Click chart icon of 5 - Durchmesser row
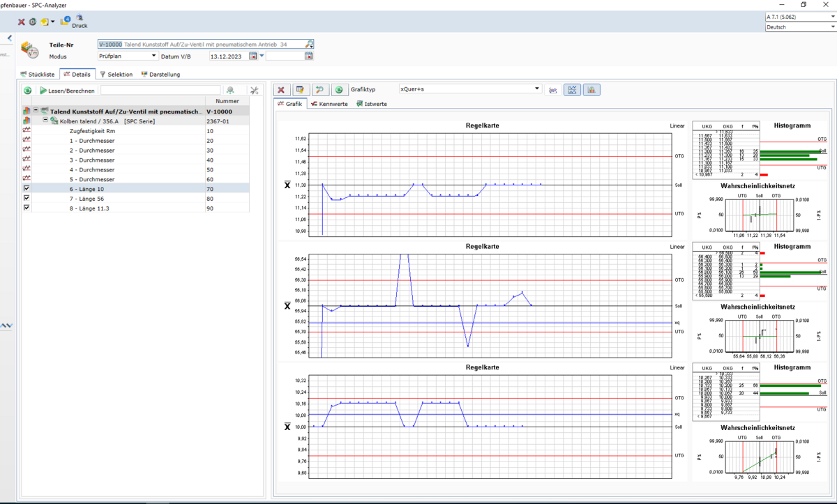 (x=27, y=179)
